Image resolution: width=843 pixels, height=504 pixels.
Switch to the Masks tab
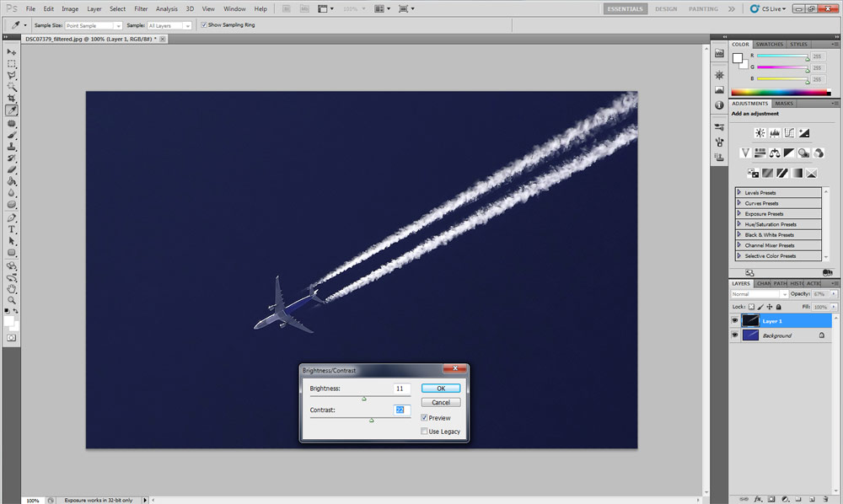point(784,103)
